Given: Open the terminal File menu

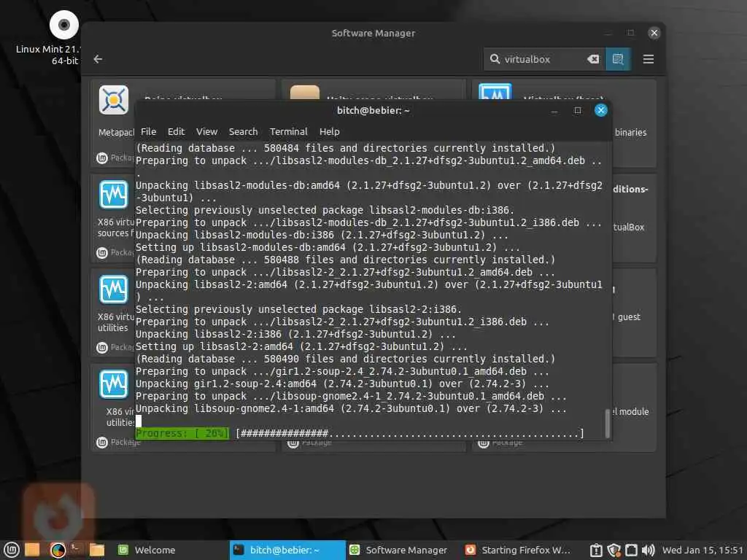Looking at the screenshot, I should click(x=148, y=131).
